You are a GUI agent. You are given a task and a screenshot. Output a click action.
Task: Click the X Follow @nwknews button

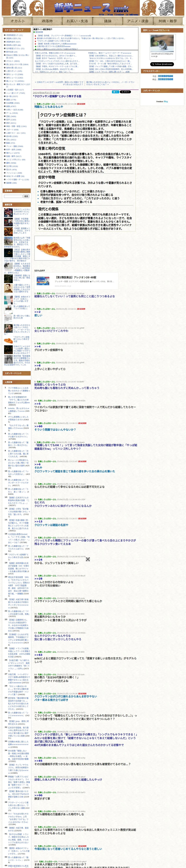(x=162, y=64)
